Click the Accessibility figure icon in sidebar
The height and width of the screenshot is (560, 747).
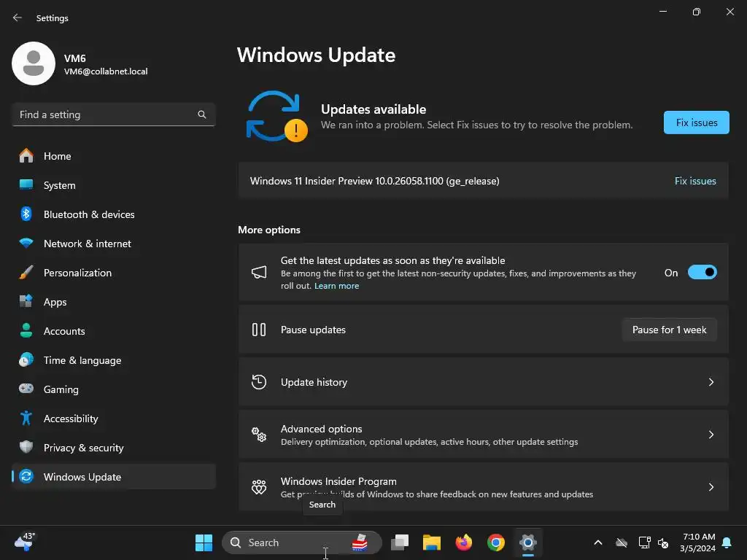(x=26, y=418)
